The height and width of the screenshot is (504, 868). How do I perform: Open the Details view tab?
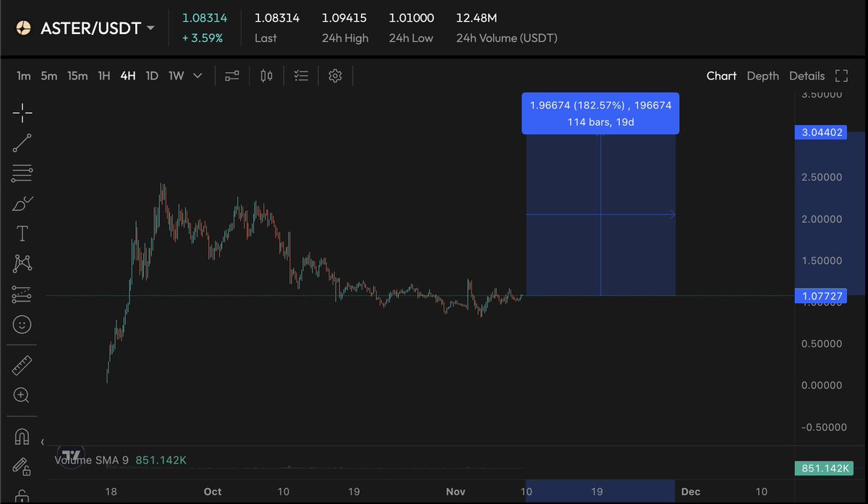pos(807,76)
